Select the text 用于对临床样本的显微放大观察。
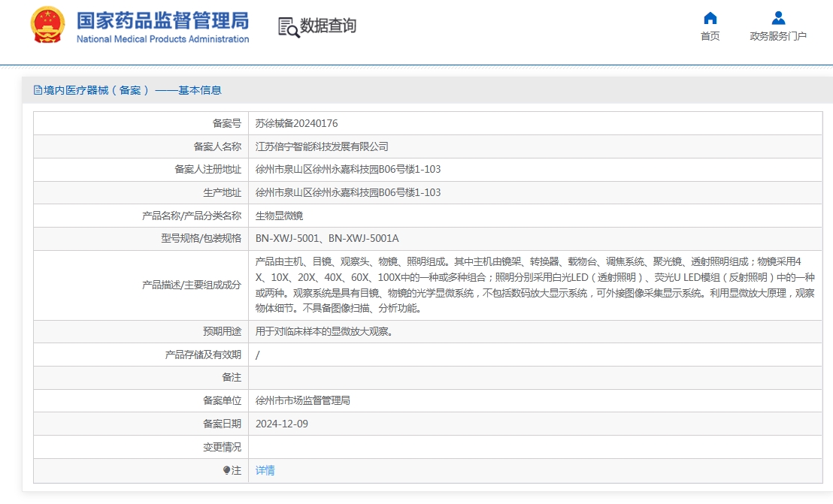 point(324,331)
